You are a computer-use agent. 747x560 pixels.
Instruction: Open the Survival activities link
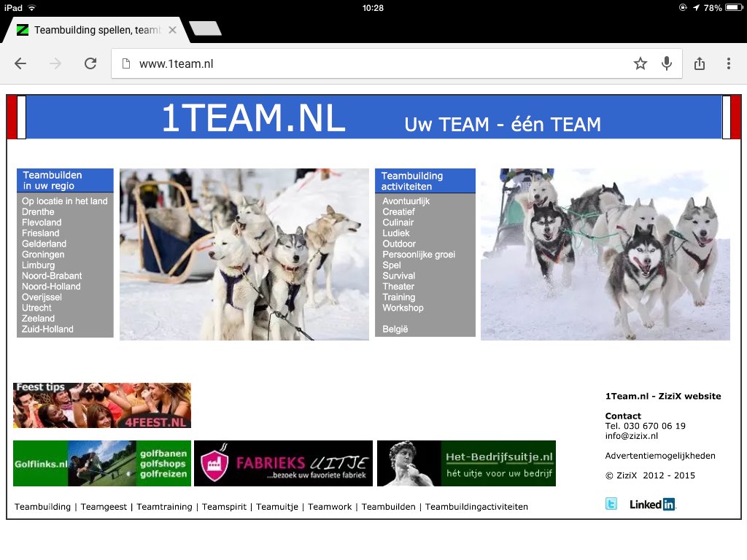tap(398, 276)
